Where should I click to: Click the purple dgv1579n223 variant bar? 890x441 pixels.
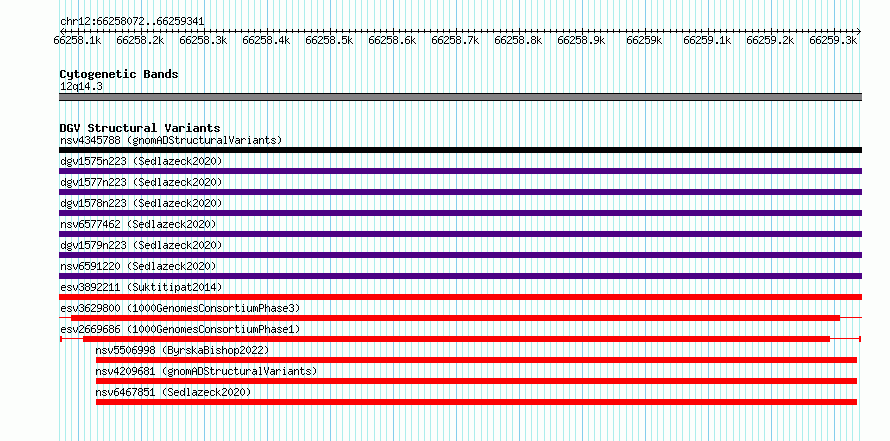460,255
